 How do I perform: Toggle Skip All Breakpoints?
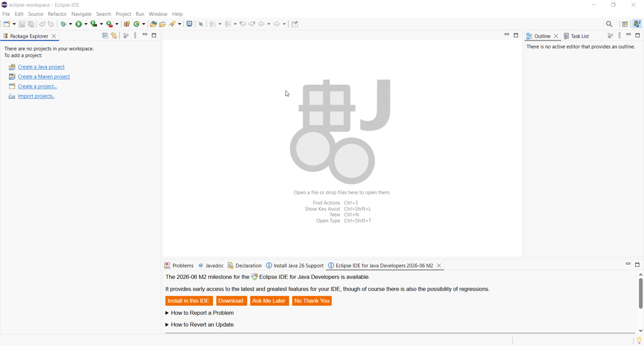point(201,24)
